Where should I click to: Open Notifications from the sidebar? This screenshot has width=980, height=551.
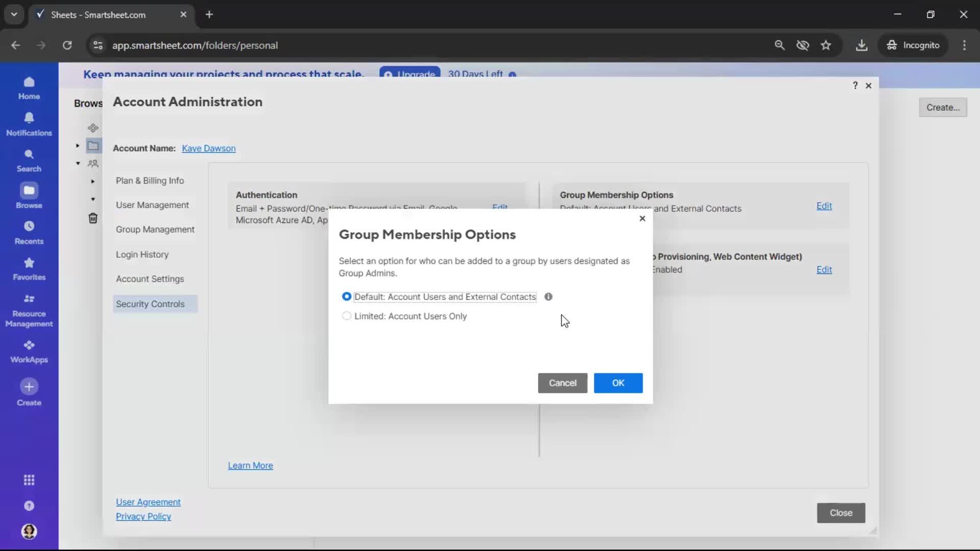[29, 124]
